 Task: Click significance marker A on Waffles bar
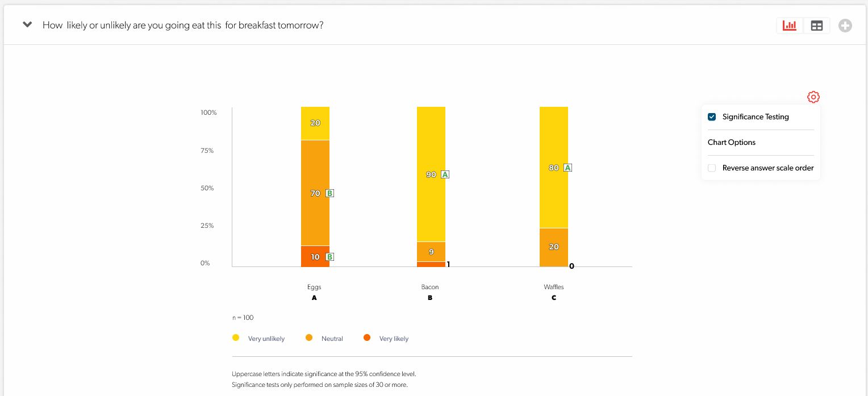pyautogui.click(x=567, y=168)
